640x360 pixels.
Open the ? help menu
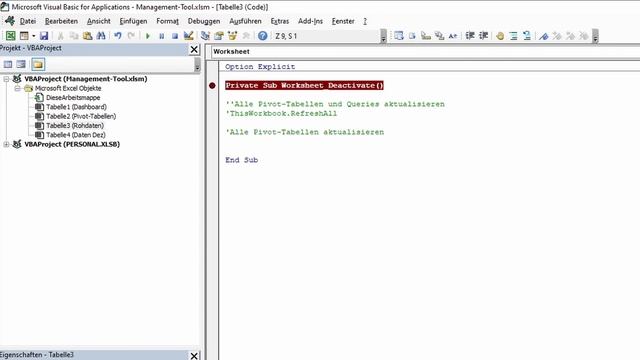[x=365, y=21]
